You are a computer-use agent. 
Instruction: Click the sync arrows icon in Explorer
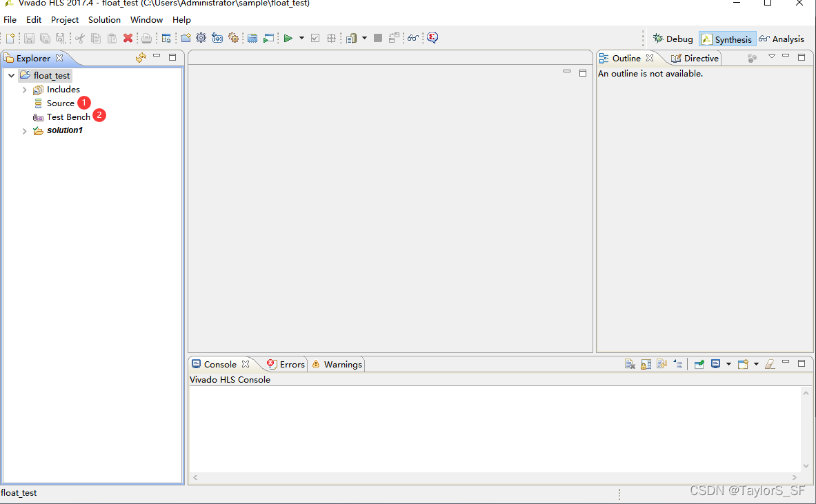click(141, 58)
